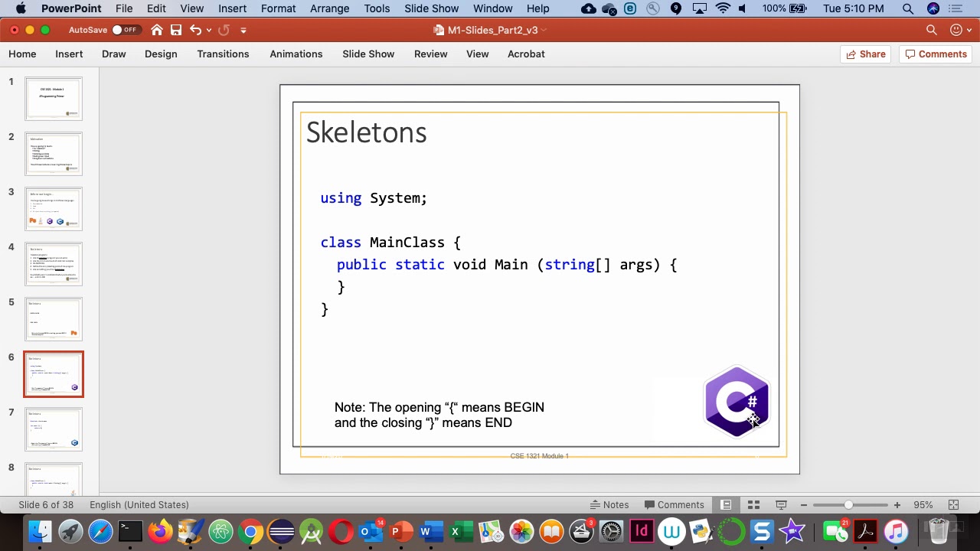
Task: Save the presentation with the disk icon
Action: click(x=176, y=30)
